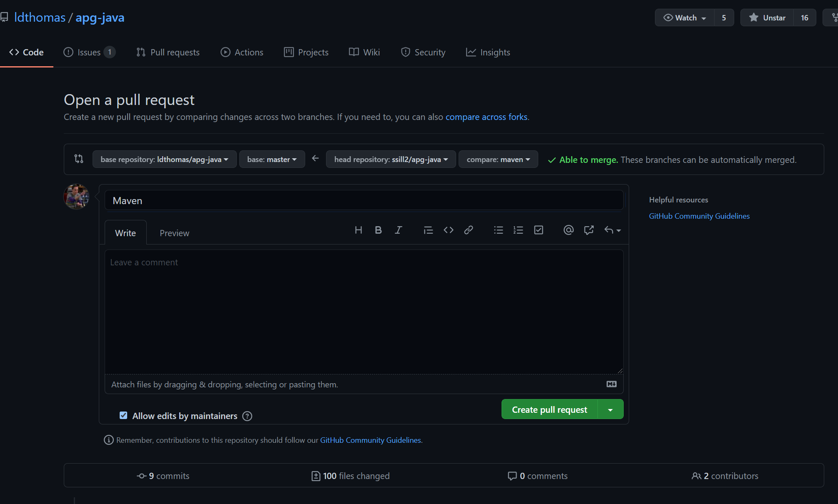
Task: Expand Create pull request options arrow
Action: 610,409
